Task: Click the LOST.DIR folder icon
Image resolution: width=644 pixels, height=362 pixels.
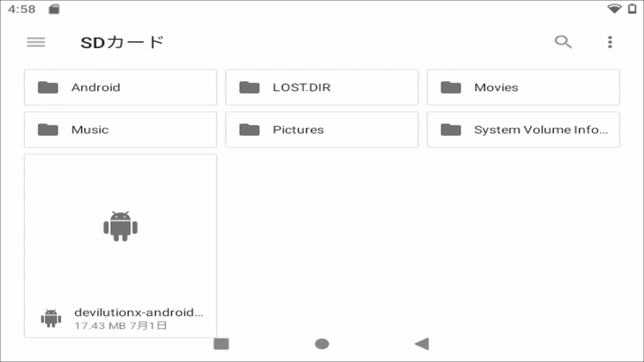Action: [x=249, y=87]
